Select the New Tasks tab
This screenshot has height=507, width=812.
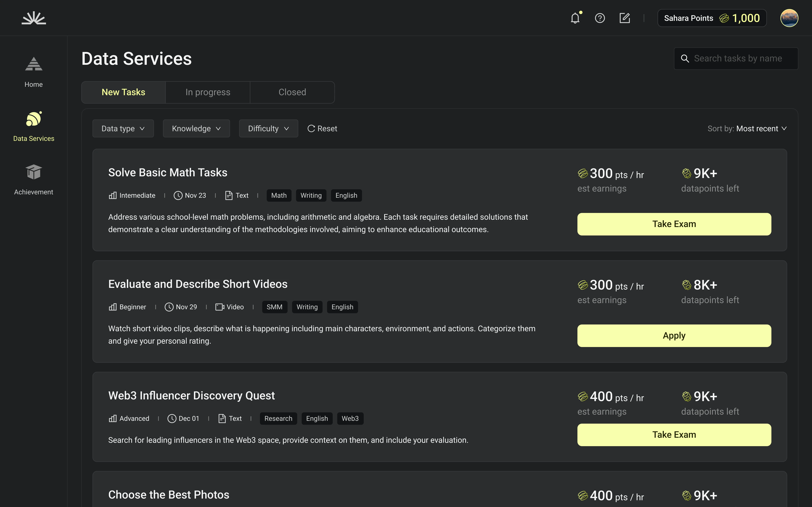[123, 92]
